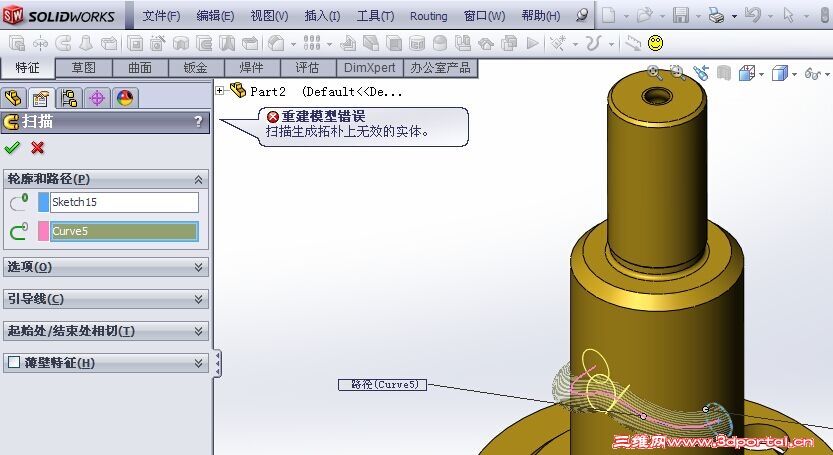Click the rib tool icon

348,43
